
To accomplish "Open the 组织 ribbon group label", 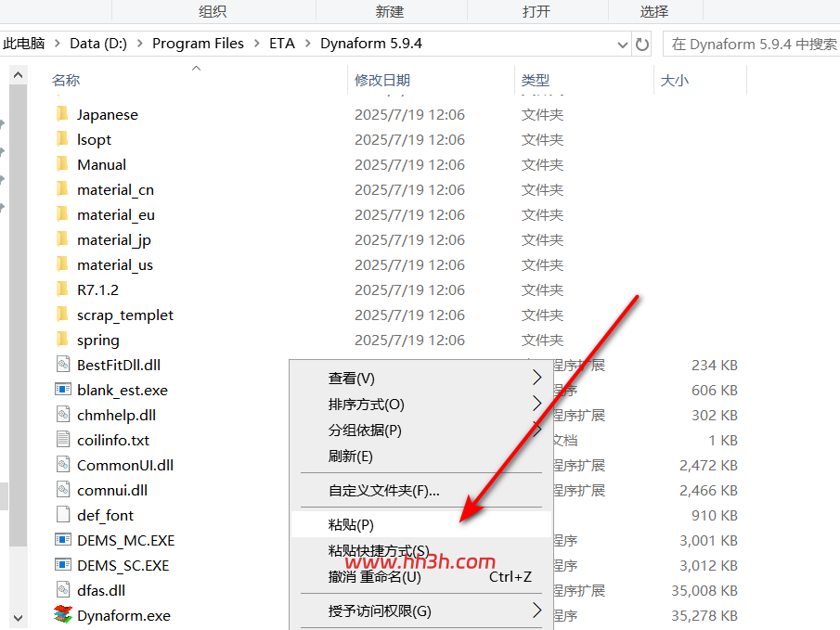I will point(213,11).
